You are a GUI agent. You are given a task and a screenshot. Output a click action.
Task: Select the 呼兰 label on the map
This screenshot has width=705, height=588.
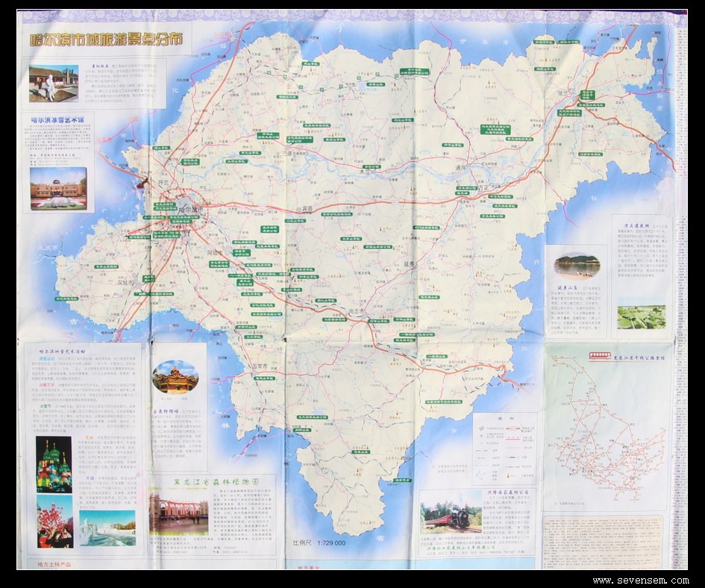pyautogui.click(x=163, y=182)
